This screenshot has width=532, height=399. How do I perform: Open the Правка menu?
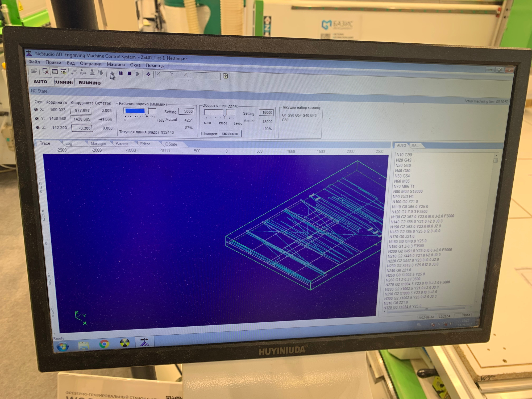53,63
